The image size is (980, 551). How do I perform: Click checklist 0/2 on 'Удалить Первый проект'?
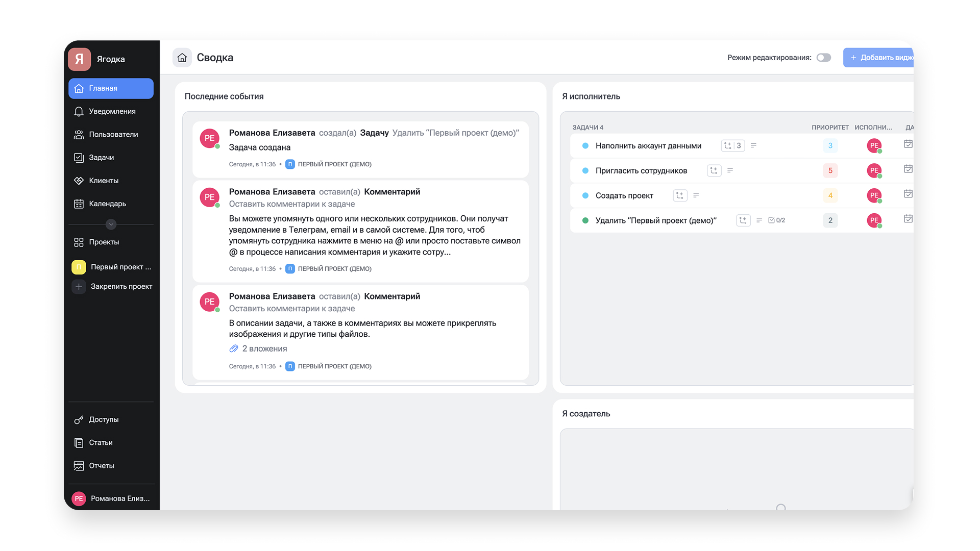tap(777, 220)
